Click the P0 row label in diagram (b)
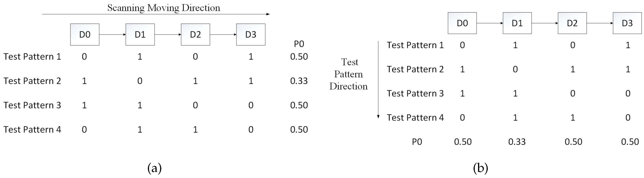The height and width of the screenshot is (178, 644). click(417, 142)
